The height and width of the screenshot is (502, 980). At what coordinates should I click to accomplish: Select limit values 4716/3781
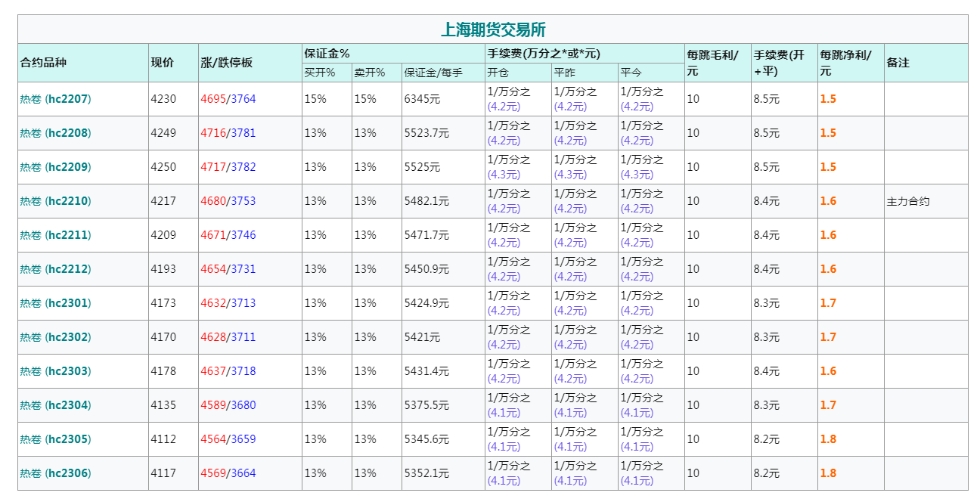[x=228, y=133]
